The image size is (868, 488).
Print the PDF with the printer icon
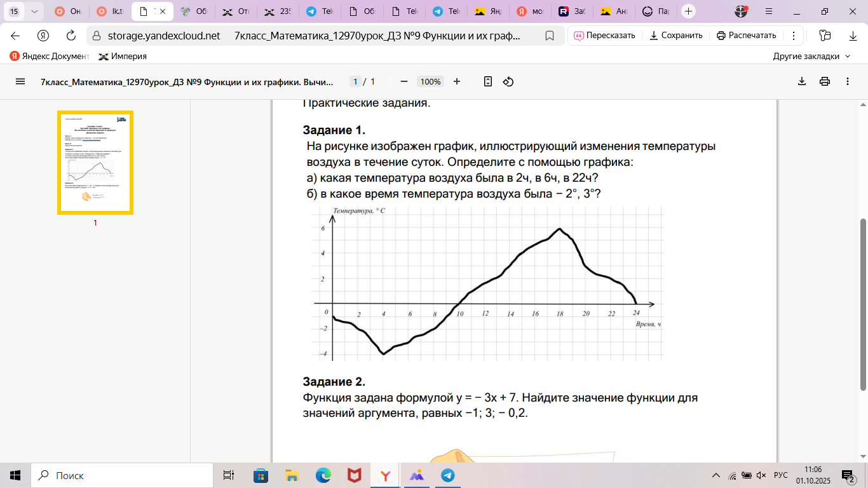[825, 81]
